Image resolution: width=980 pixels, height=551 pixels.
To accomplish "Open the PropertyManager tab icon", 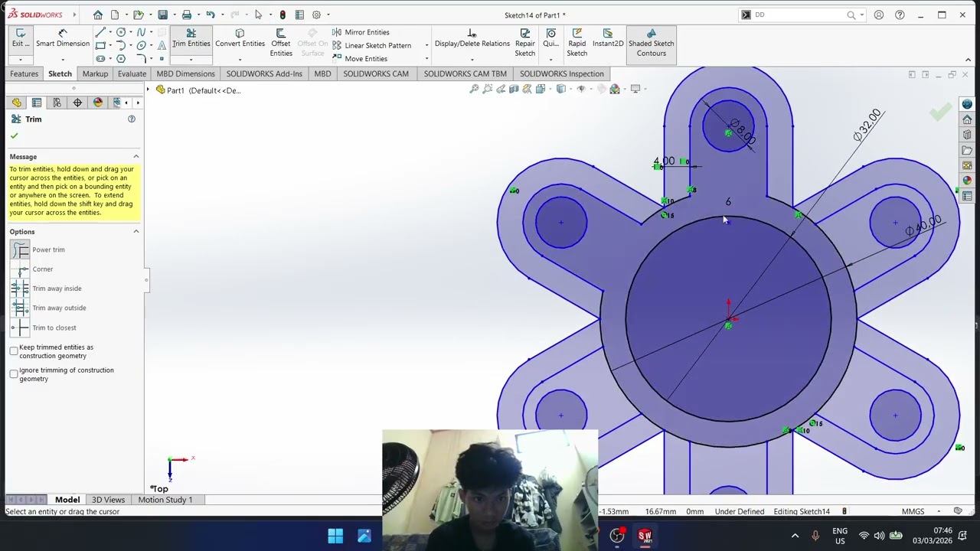I will [37, 103].
